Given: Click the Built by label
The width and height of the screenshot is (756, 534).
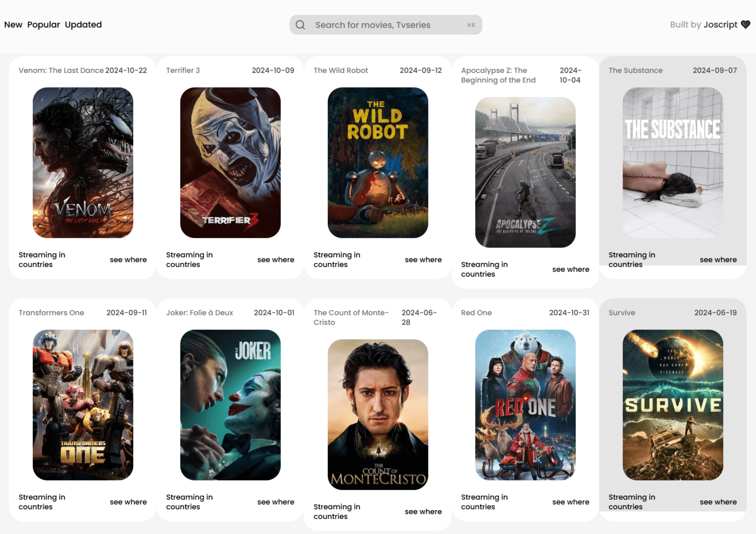Looking at the screenshot, I should click(685, 25).
